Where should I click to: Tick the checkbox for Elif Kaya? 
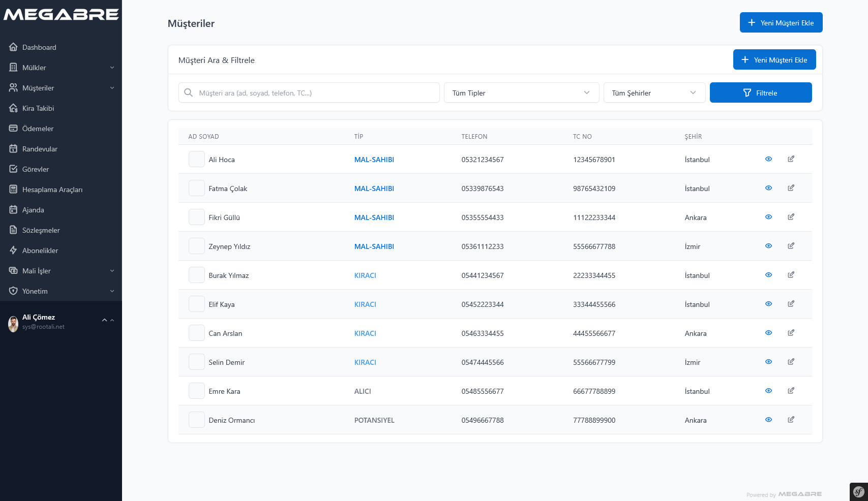[196, 304]
